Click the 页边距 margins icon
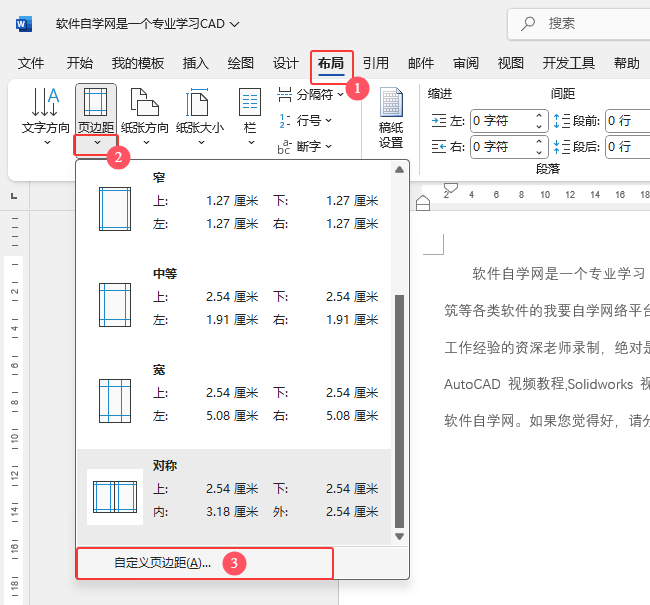This screenshot has width=650, height=605. point(95,102)
